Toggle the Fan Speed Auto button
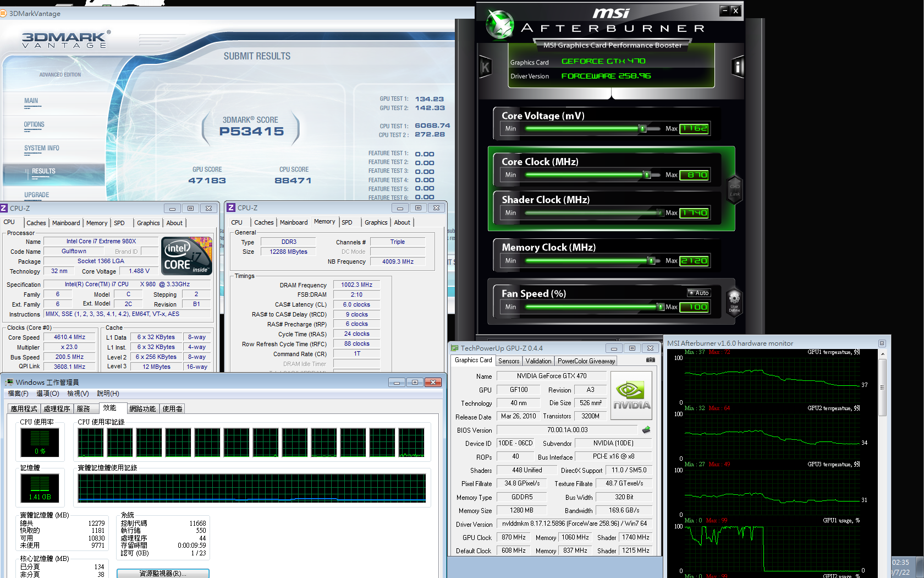Viewport: 924px width, 578px height. click(699, 293)
